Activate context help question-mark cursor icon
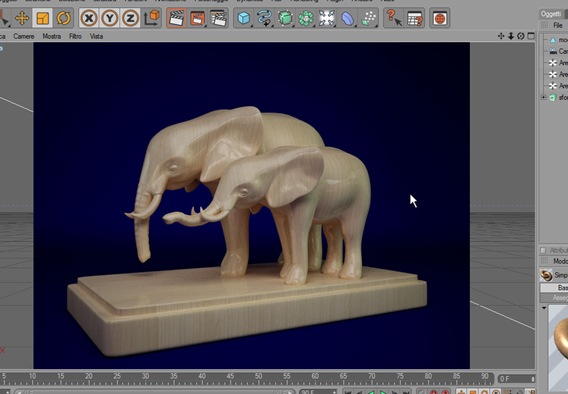The image size is (568, 394). tap(394, 18)
